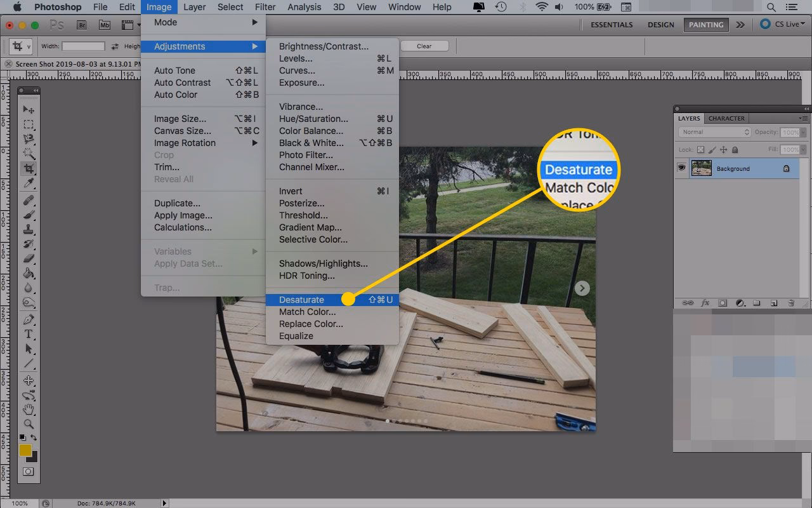Click the yellow foreground color swatch

25,450
